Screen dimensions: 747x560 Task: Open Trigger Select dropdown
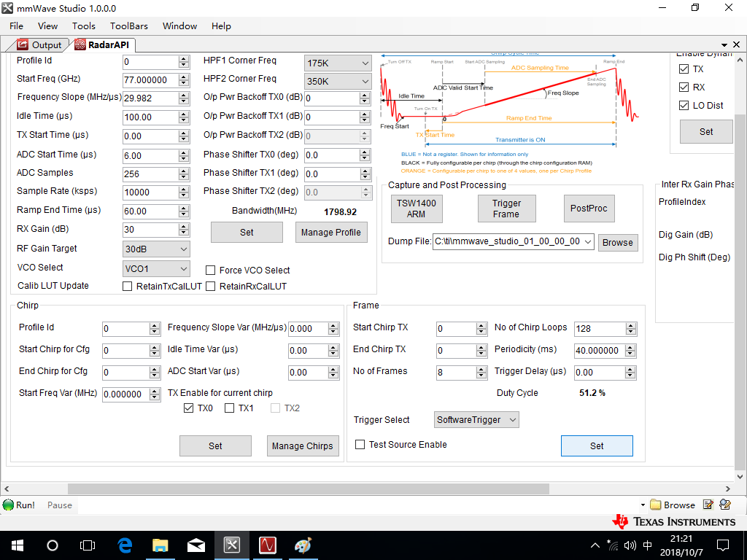pos(476,420)
